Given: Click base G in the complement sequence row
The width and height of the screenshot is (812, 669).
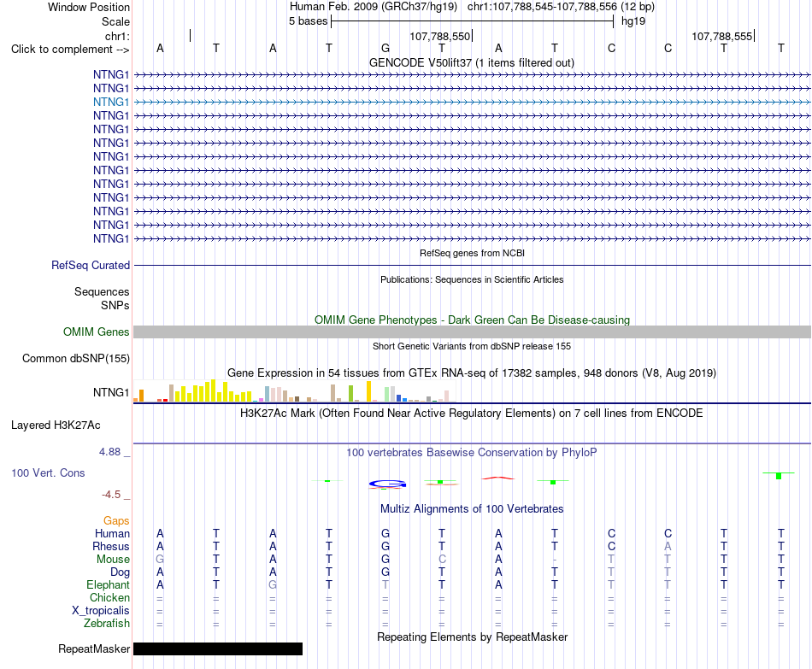Looking at the screenshot, I should 385,48.
